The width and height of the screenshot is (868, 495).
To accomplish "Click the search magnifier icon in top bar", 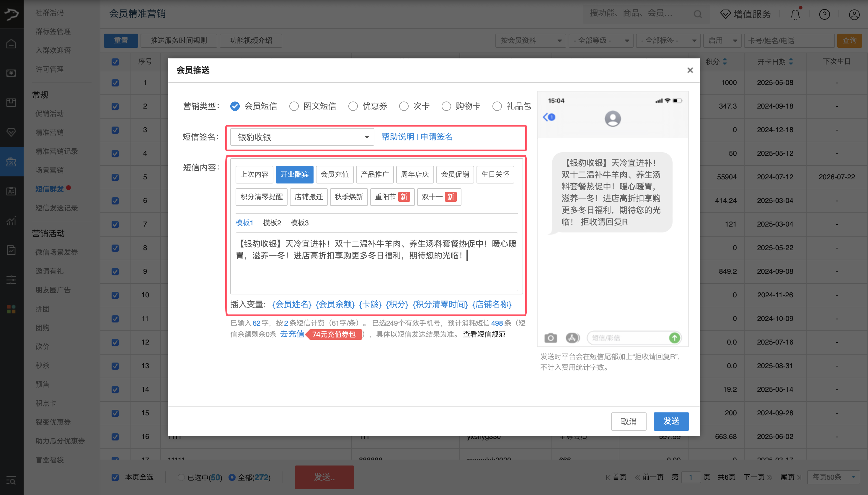I will 698,14.
